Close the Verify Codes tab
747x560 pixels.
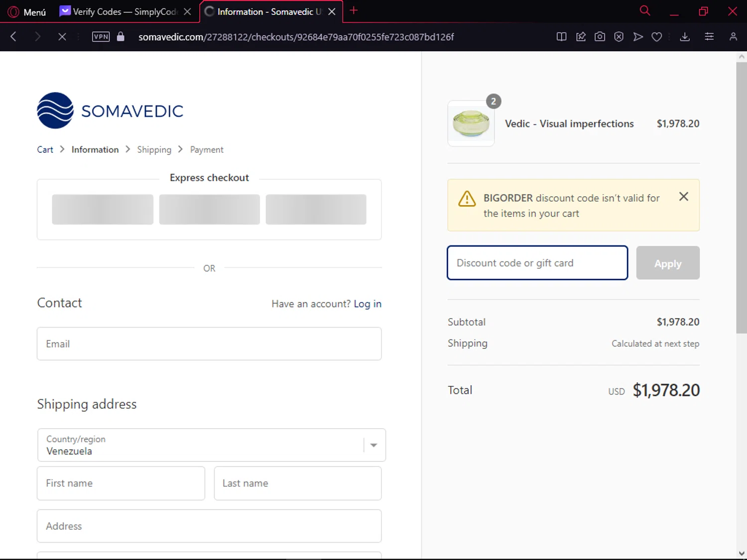point(187,11)
